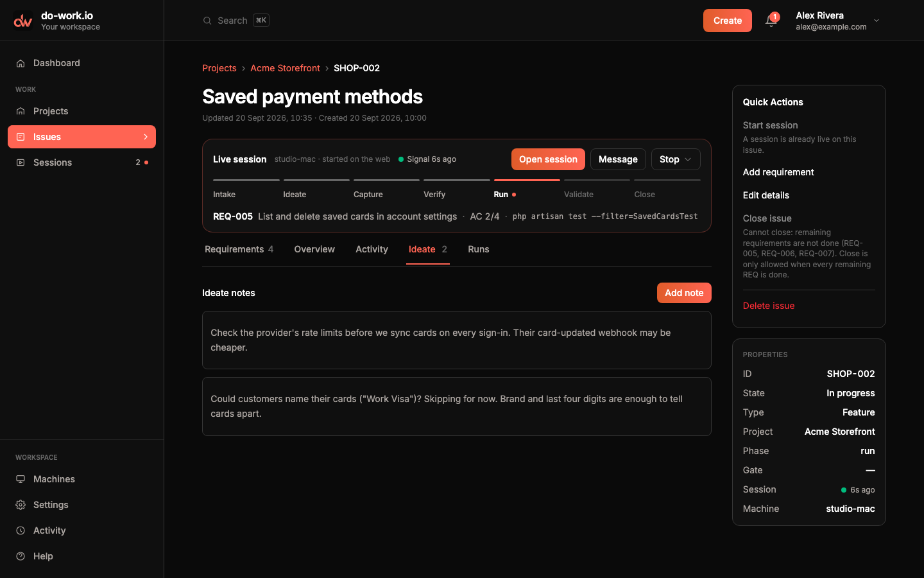
Task: Click the Message button
Action: click(618, 159)
